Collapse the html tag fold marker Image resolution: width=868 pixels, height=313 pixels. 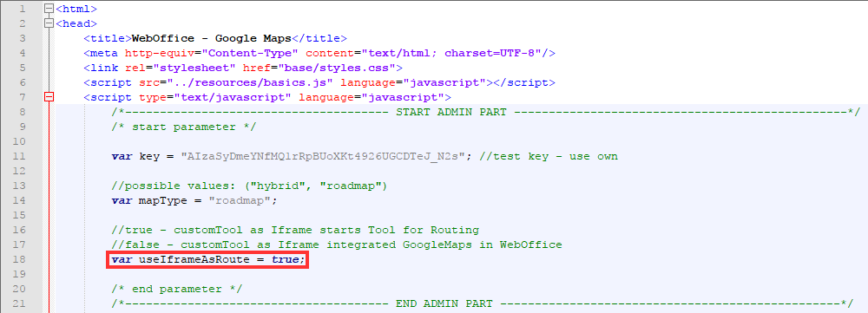pyautogui.click(x=49, y=9)
